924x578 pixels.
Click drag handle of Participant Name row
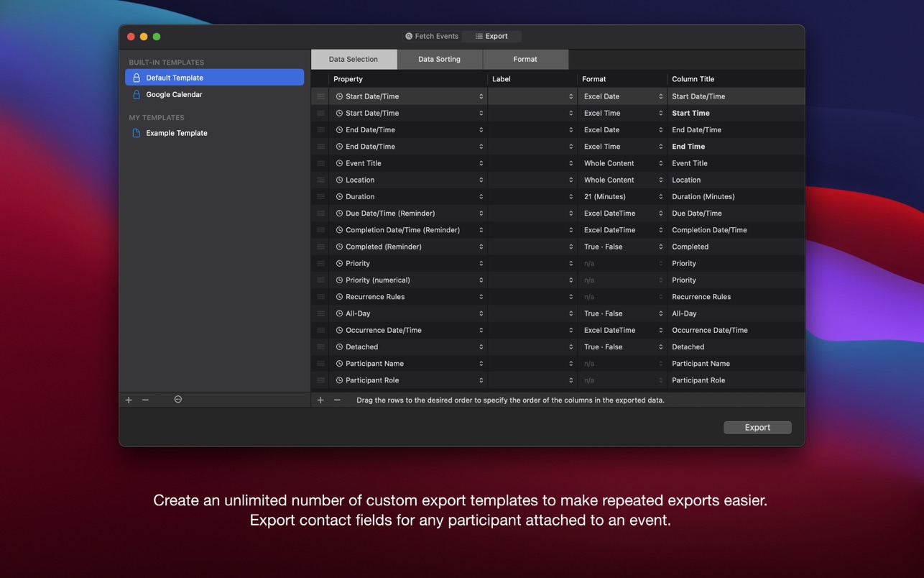pyautogui.click(x=320, y=364)
